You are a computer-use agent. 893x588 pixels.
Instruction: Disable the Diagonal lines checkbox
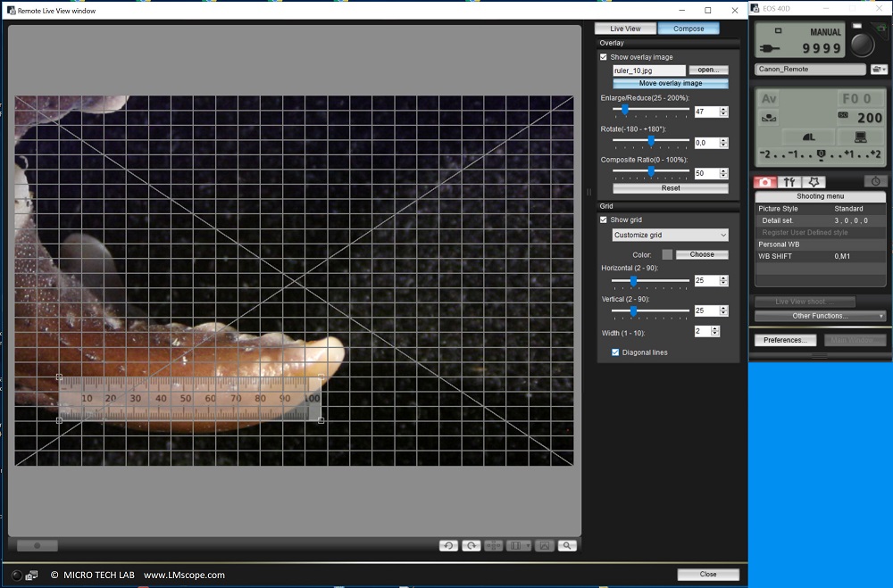tap(613, 352)
